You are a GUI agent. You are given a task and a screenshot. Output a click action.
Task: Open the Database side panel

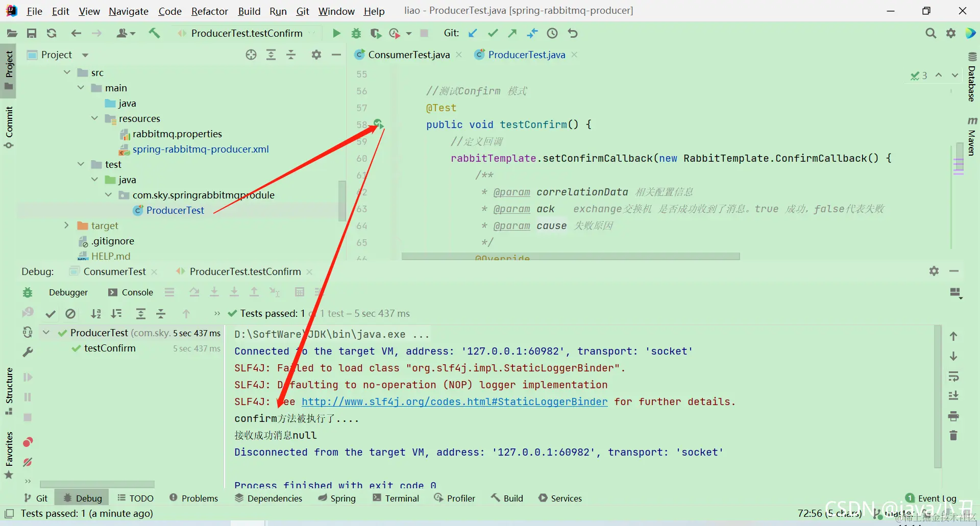pos(972,77)
